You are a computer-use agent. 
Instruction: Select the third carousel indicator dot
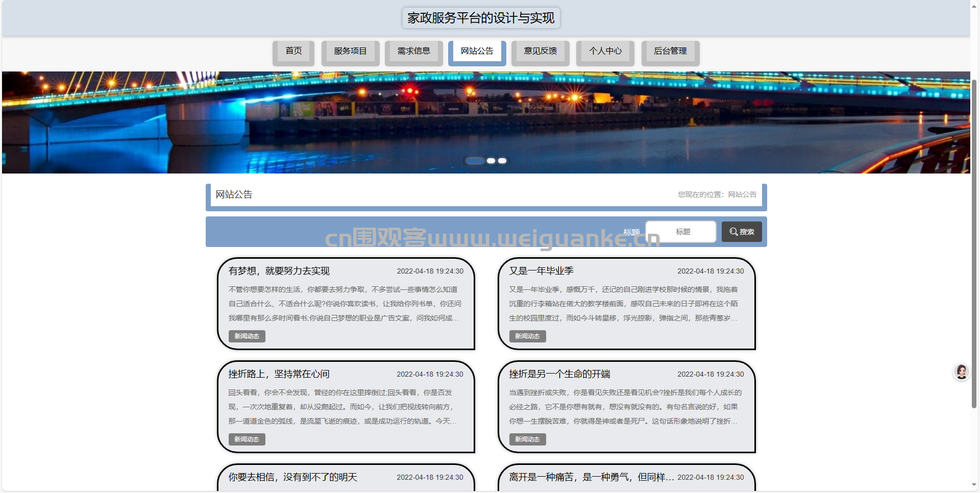coord(502,161)
